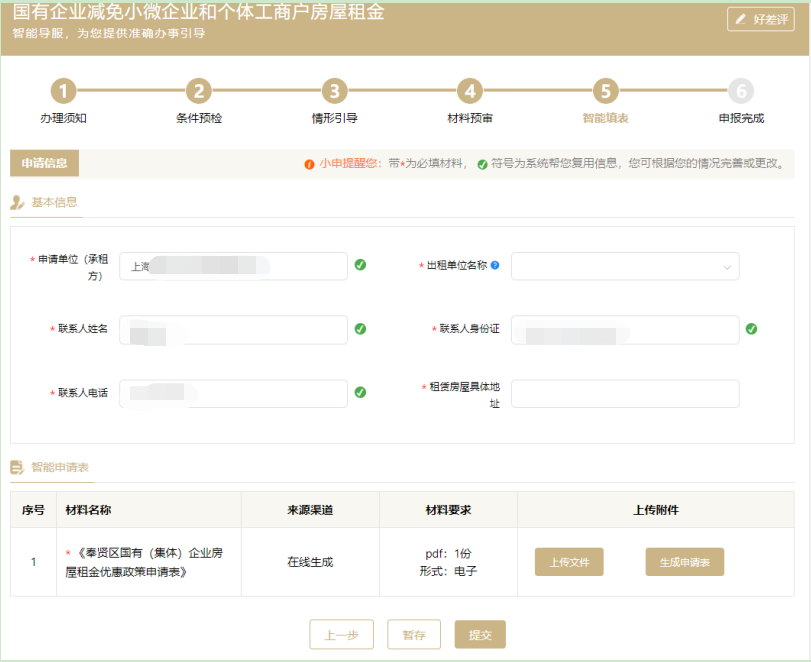Click the green checkmark next to 联系人姓名 field
811x662 pixels.
tap(360, 329)
